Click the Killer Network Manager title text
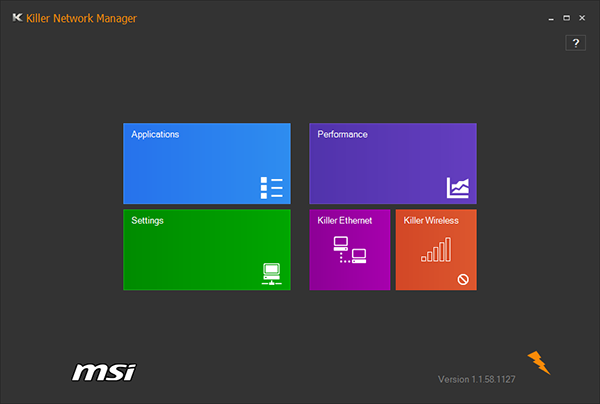This screenshot has width=600, height=404. 81,18
